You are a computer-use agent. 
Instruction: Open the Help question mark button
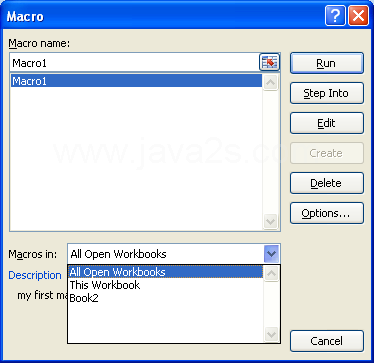[335, 16]
